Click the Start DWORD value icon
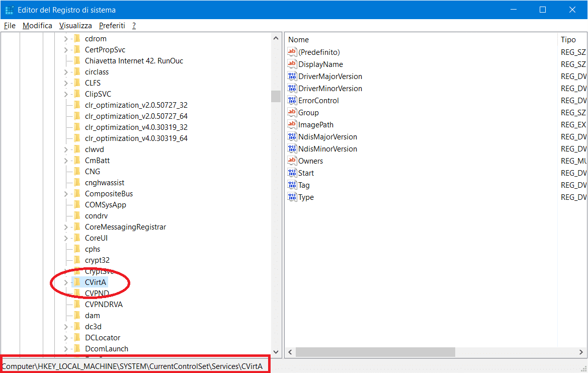This screenshot has height=373, width=588. (292, 173)
